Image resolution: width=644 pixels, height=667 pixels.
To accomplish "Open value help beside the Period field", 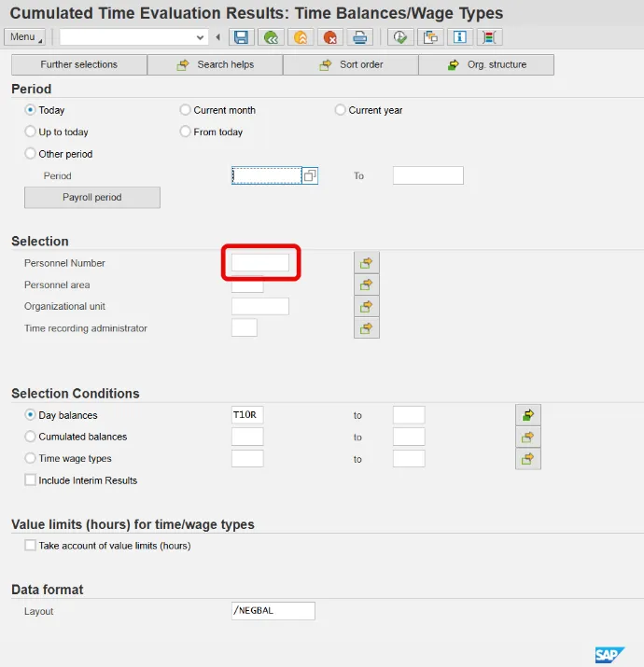I will tap(310, 175).
